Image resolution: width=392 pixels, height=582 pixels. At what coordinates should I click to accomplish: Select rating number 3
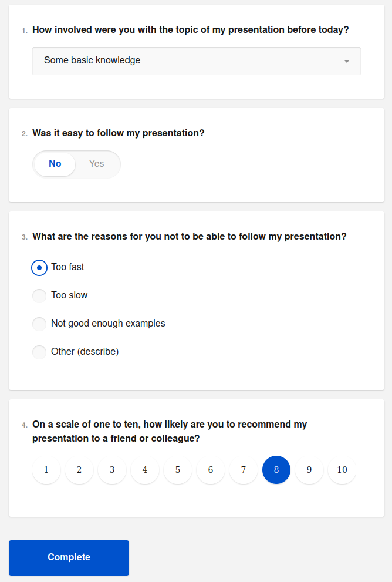pyautogui.click(x=112, y=470)
